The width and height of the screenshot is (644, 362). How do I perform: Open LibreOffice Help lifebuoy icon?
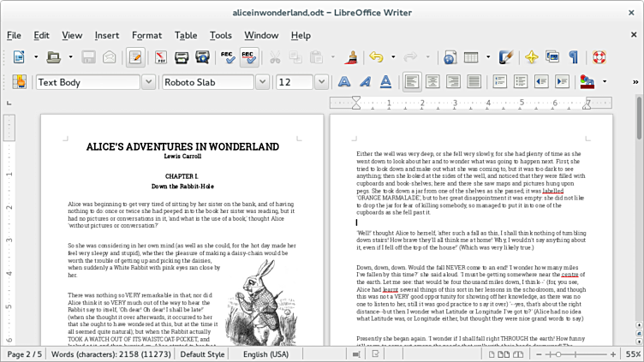click(599, 57)
